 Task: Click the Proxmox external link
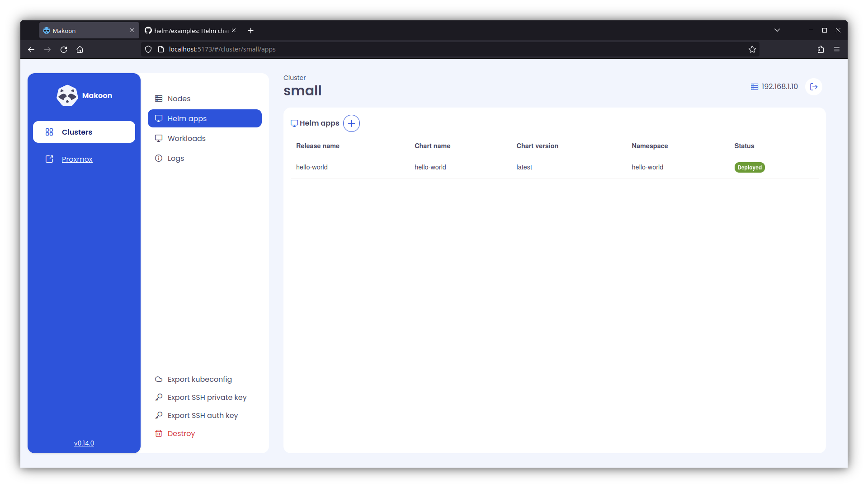pyautogui.click(x=76, y=159)
